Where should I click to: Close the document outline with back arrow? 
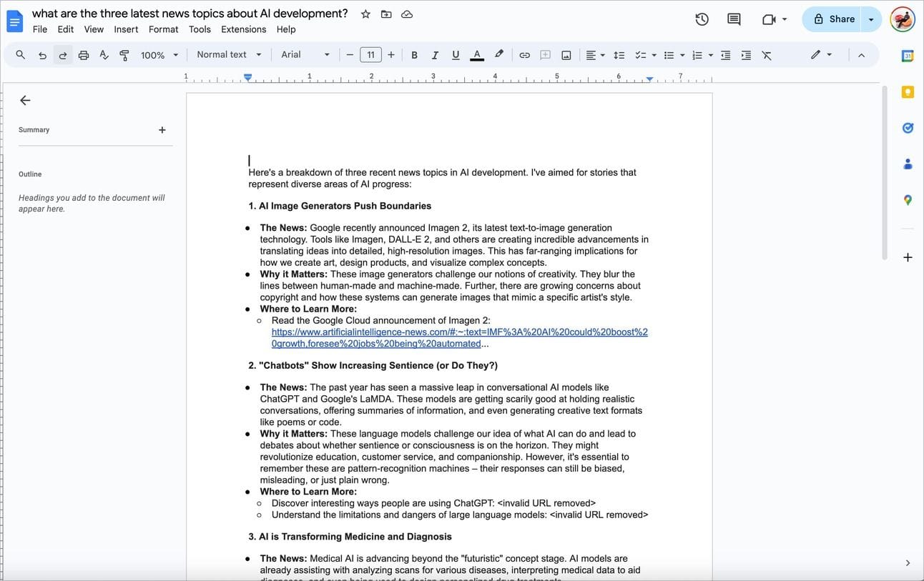point(25,101)
